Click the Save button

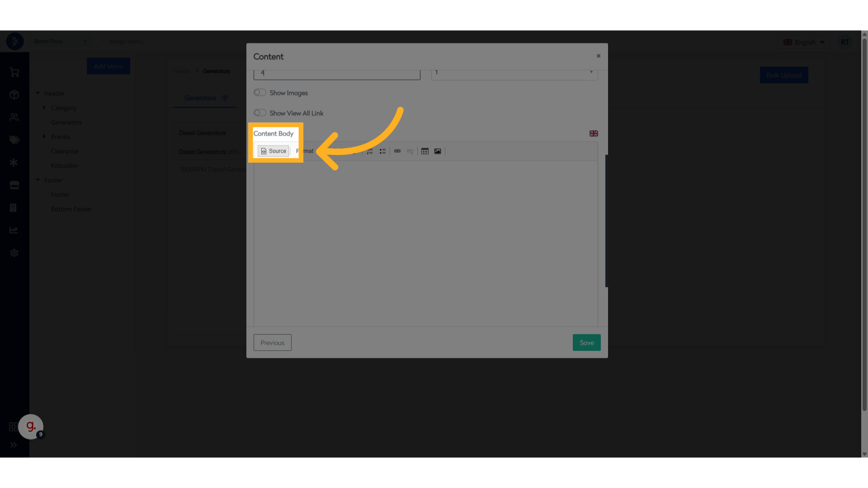pos(586,343)
